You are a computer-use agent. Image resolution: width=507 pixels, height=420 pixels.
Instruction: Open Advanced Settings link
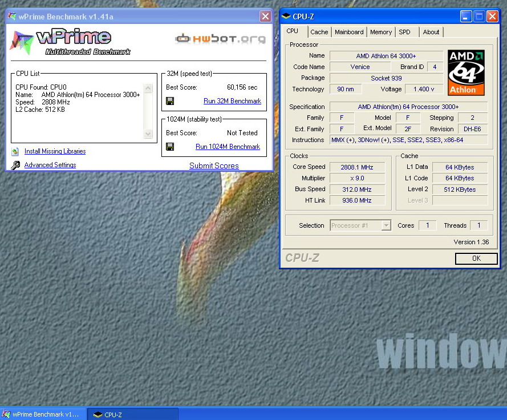click(x=50, y=165)
